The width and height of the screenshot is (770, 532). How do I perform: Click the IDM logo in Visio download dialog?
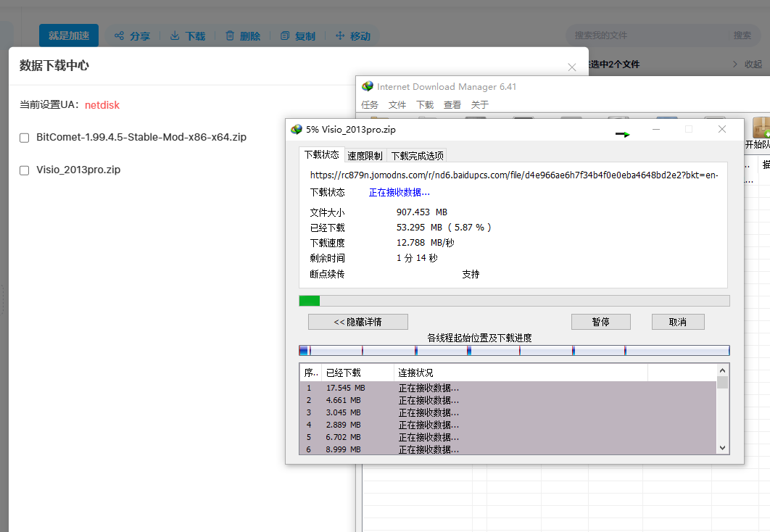pyautogui.click(x=297, y=130)
